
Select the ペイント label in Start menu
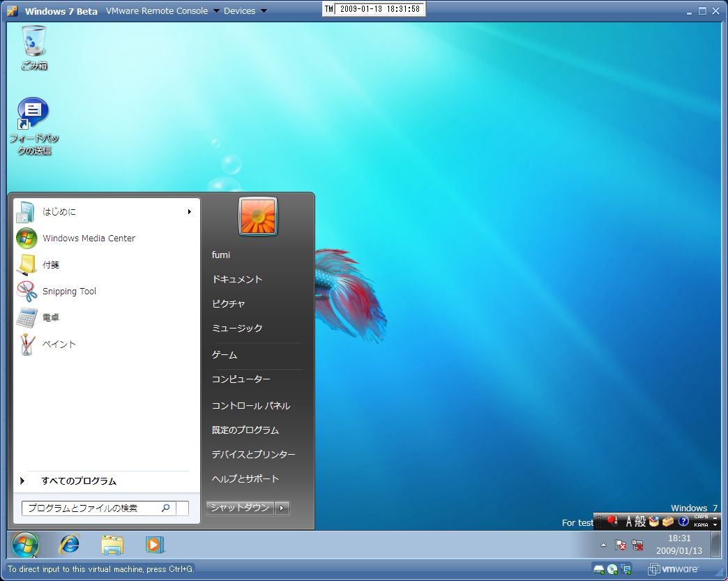tap(59, 344)
